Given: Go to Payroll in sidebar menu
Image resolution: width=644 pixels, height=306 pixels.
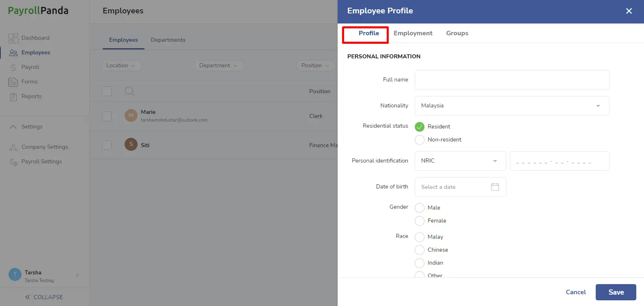Looking at the screenshot, I should (x=30, y=67).
